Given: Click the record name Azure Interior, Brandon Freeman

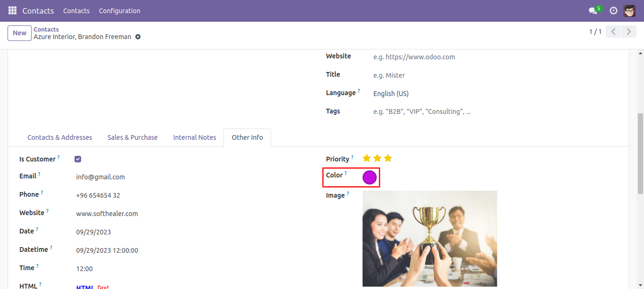Looking at the screenshot, I should click(x=83, y=37).
